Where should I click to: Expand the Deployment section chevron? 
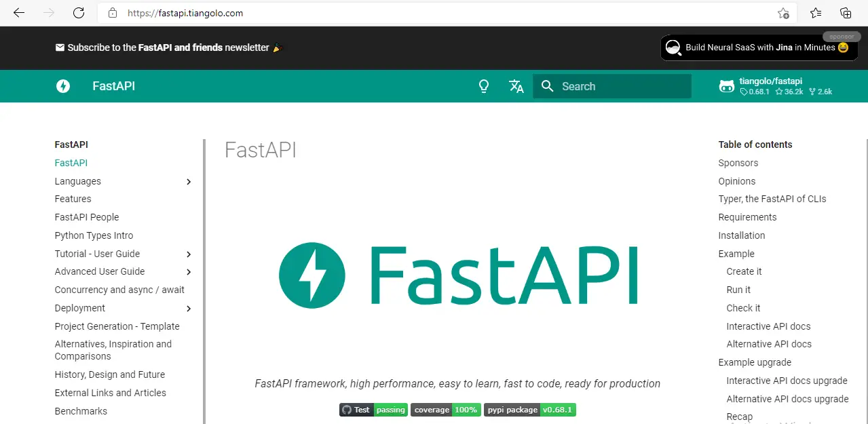point(189,309)
